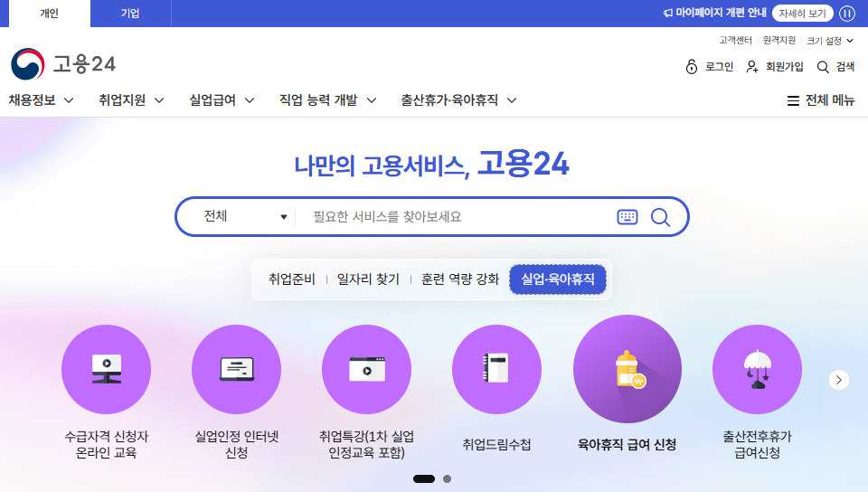This screenshot has width=868, height=492.
Task: Open the 취업드림수첩 notebook icon
Action: coord(496,369)
